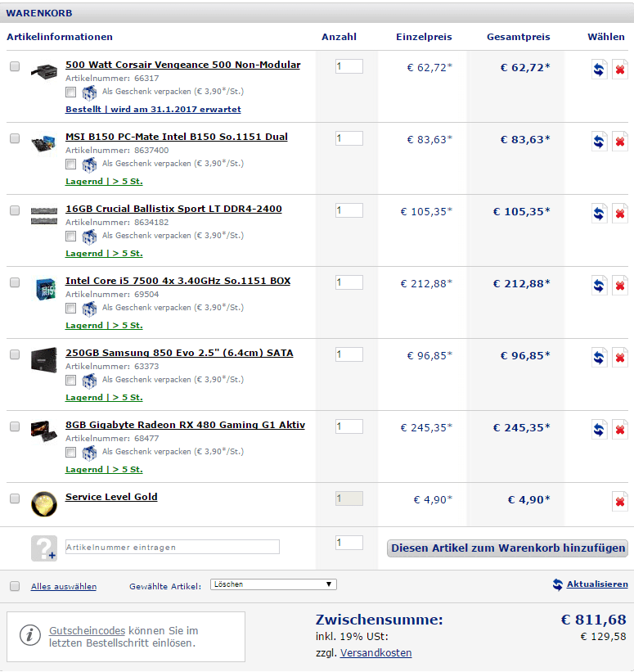The height and width of the screenshot is (672, 634).
Task: Open the 250GB Samsung 850 Evo link
Action: 179,353
